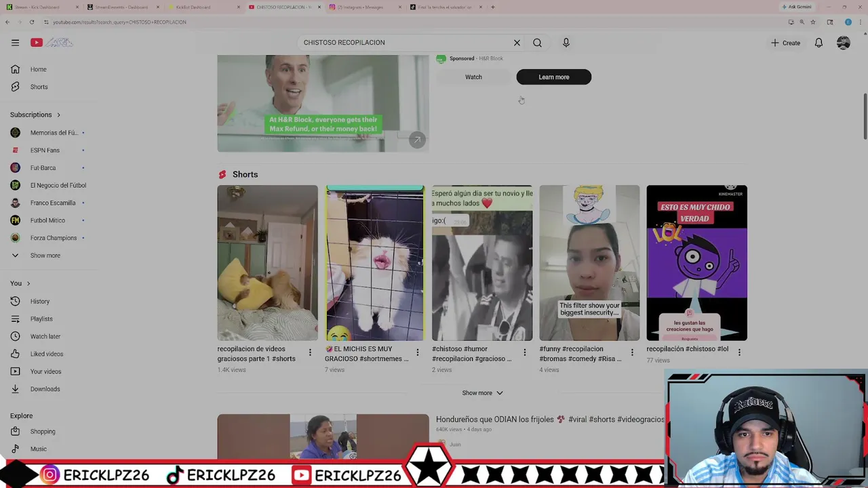Viewport: 868px width, 488px height.
Task: Open the YouTube hamburger guide menu
Action: tap(15, 43)
